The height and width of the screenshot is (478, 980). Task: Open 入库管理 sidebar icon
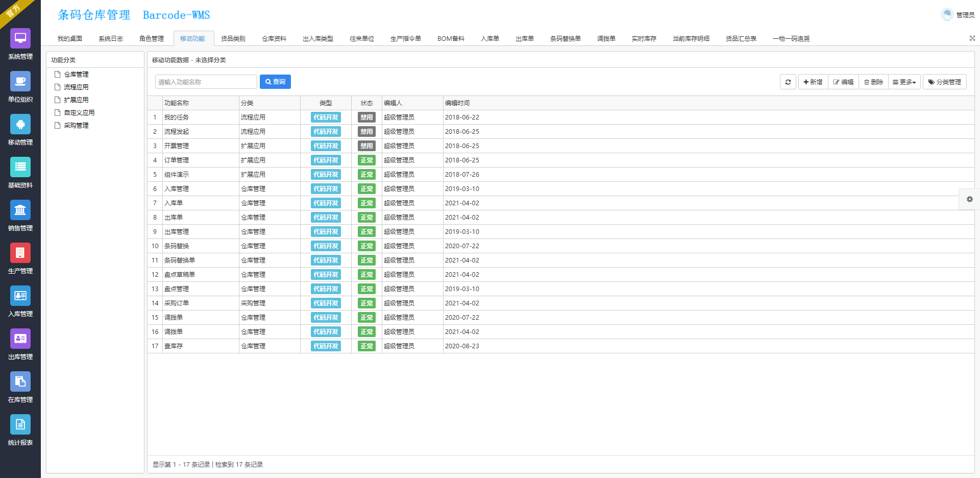[x=20, y=296]
